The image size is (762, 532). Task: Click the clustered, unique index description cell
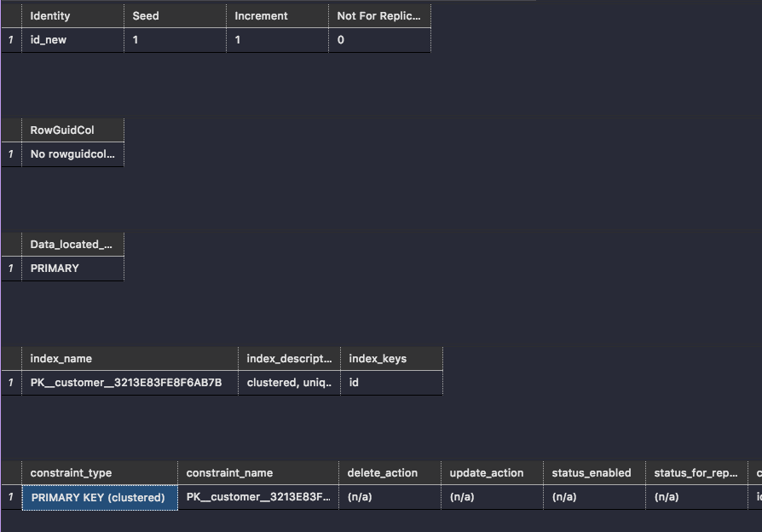[287, 383]
